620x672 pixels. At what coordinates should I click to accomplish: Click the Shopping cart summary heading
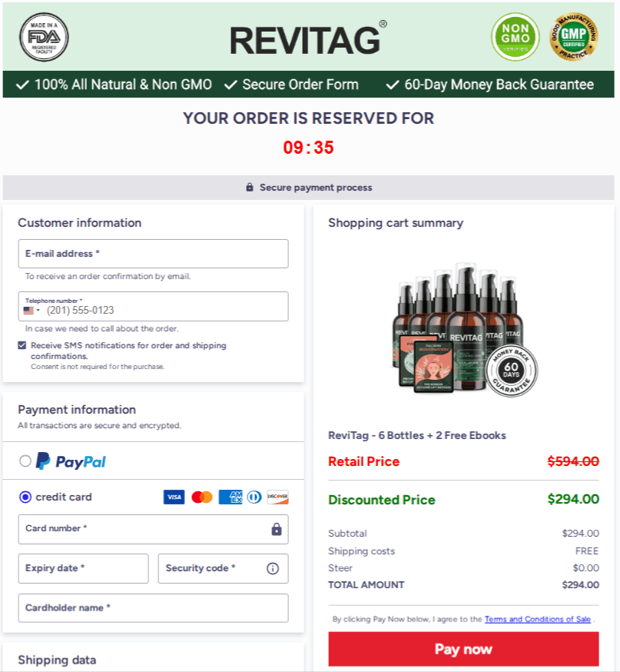click(396, 223)
